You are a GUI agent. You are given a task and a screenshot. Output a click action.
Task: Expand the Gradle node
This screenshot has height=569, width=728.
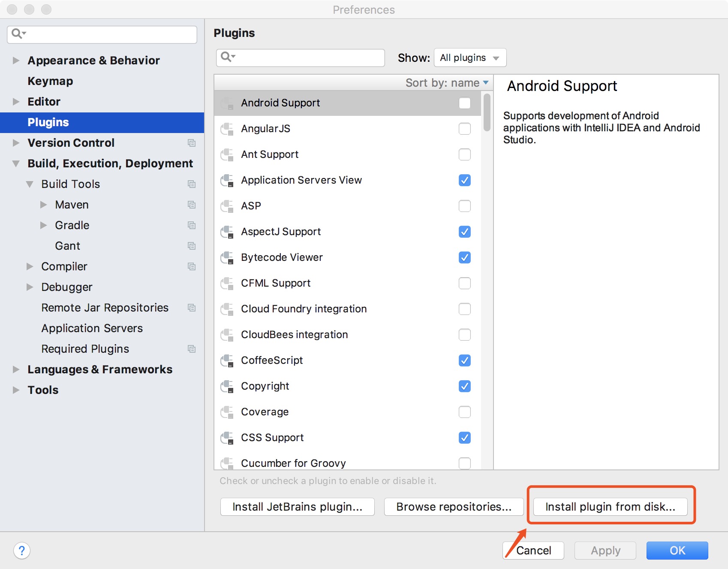click(43, 225)
